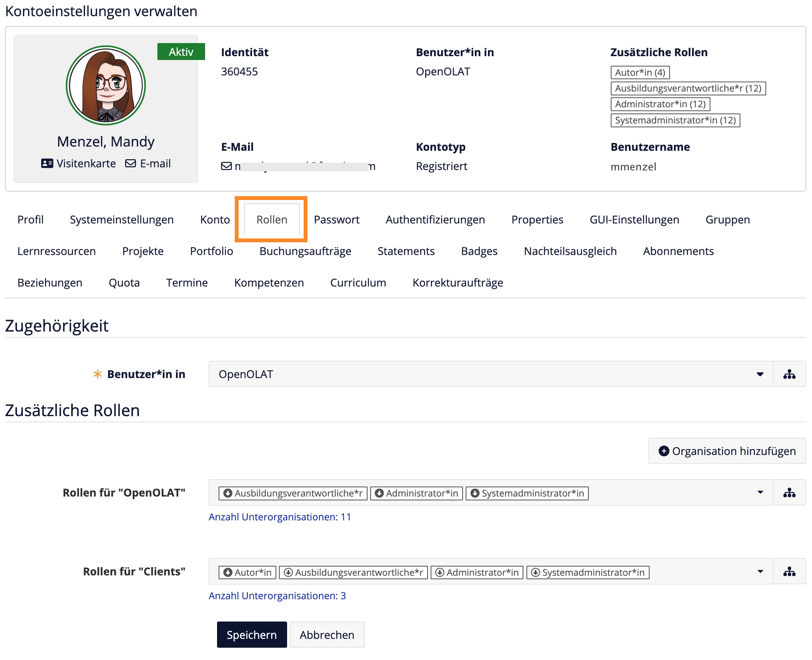
Task: Click arrow icon on Ausbildungsverantwortliche*r tag in Clients row
Action: (288, 572)
